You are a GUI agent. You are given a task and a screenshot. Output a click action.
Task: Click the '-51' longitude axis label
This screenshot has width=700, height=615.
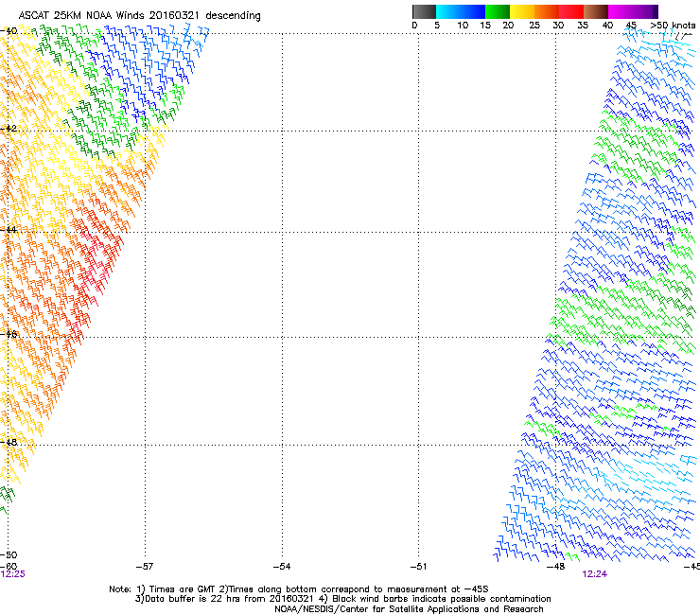pyautogui.click(x=418, y=567)
